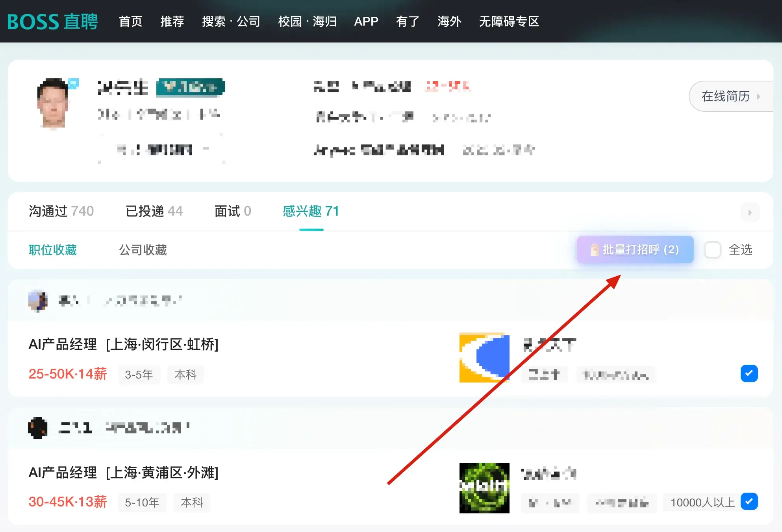
Task: Expand the tabs overflow arrow on the right
Action: pyautogui.click(x=750, y=212)
